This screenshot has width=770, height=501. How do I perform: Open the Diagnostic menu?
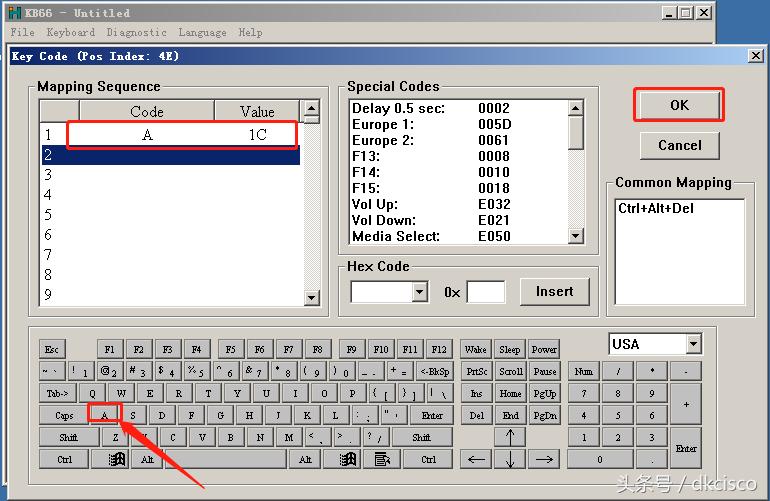click(136, 32)
